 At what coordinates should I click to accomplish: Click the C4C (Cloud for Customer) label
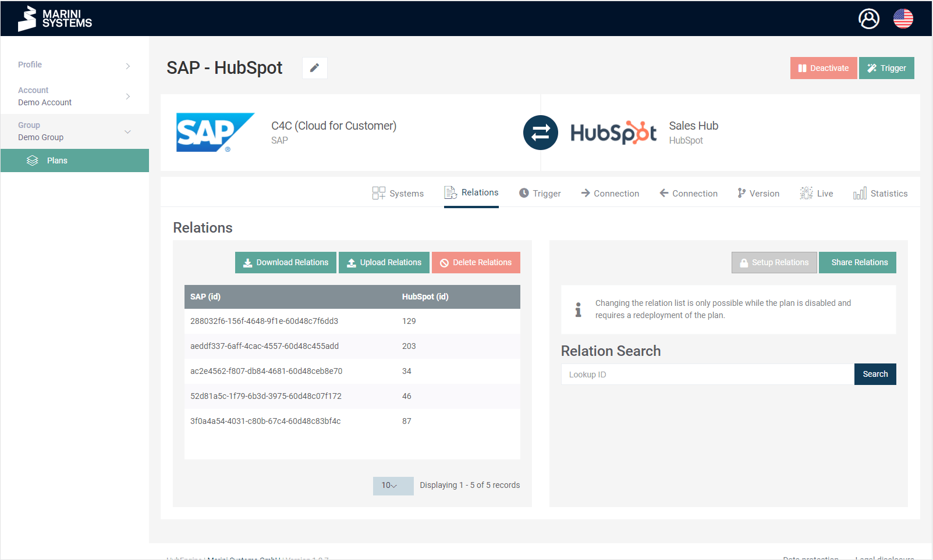[x=334, y=126]
